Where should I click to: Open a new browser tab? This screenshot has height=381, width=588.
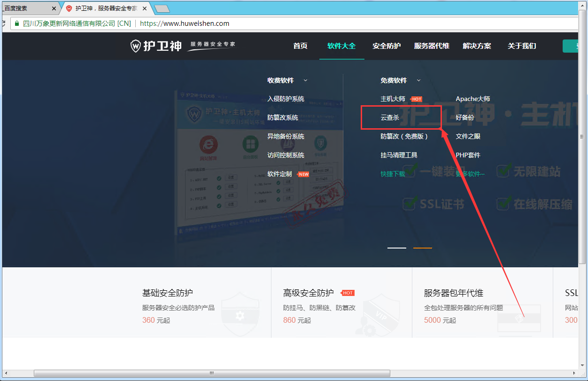(x=162, y=8)
